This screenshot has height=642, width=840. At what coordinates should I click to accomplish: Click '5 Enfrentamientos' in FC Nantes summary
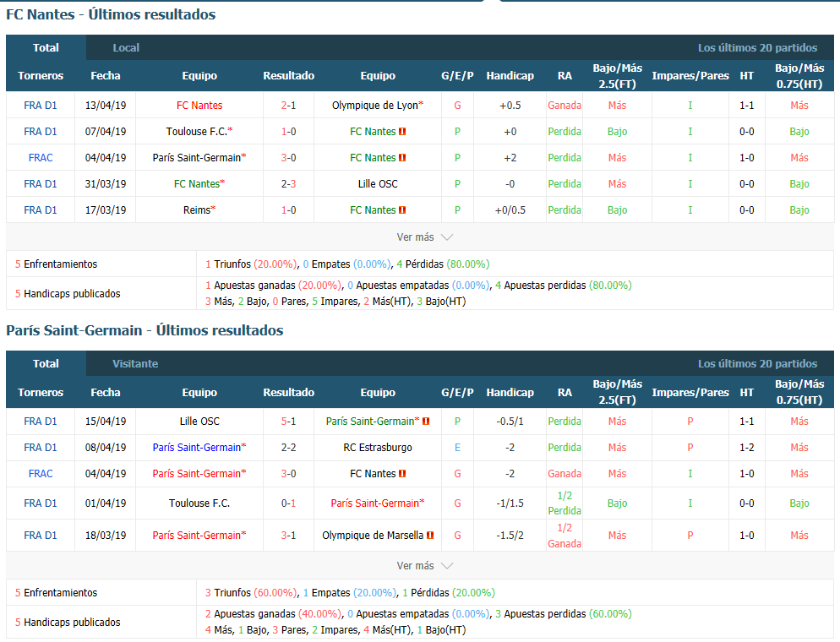(x=57, y=264)
